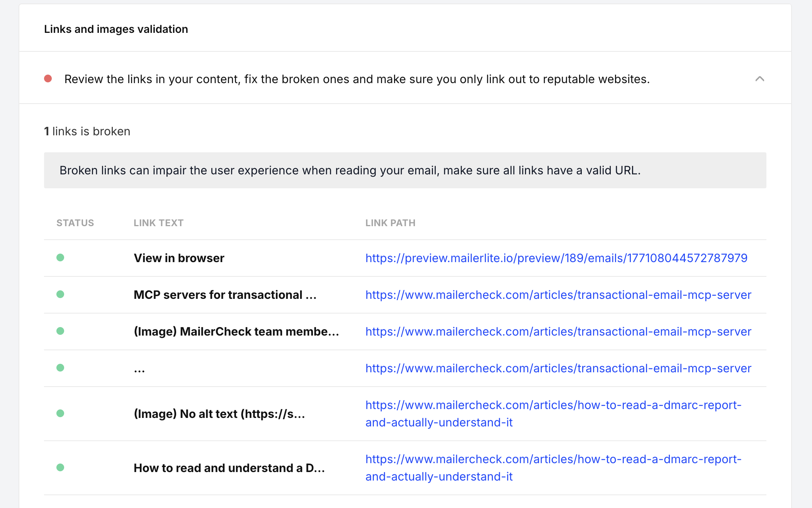
Task: Open dmarc report link for How to read row
Action: [553, 459]
